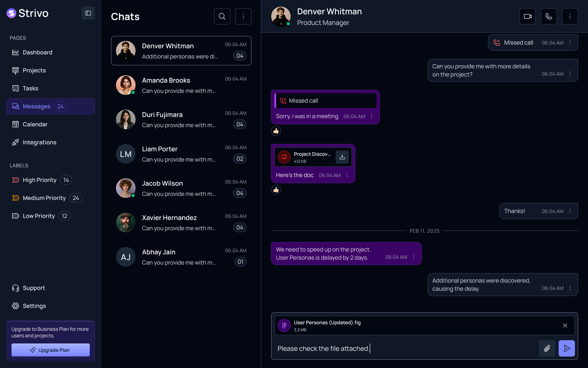Open the Calendar page in sidebar
Viewport: 588px width, 368px height.
point(35,124)
